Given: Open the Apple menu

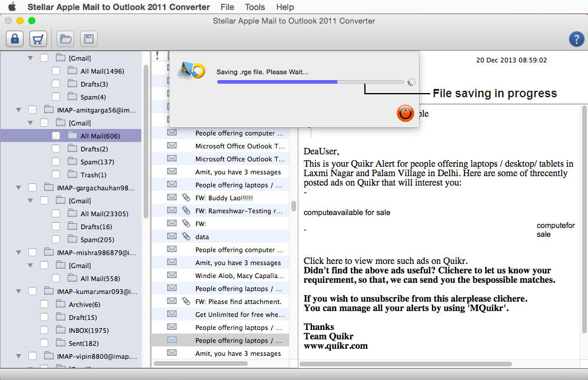Looking at the screenshot, I should [x=12, y=6].
